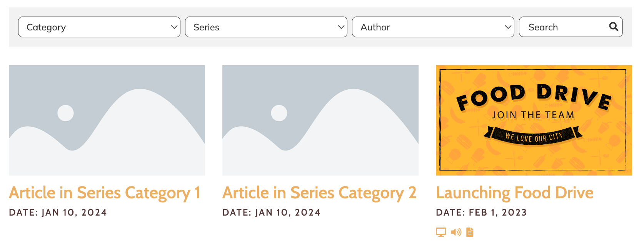The height and width of the screenshot is (251, 644).
Task: Click the Food Drive banner image
Action: point(534,120)
